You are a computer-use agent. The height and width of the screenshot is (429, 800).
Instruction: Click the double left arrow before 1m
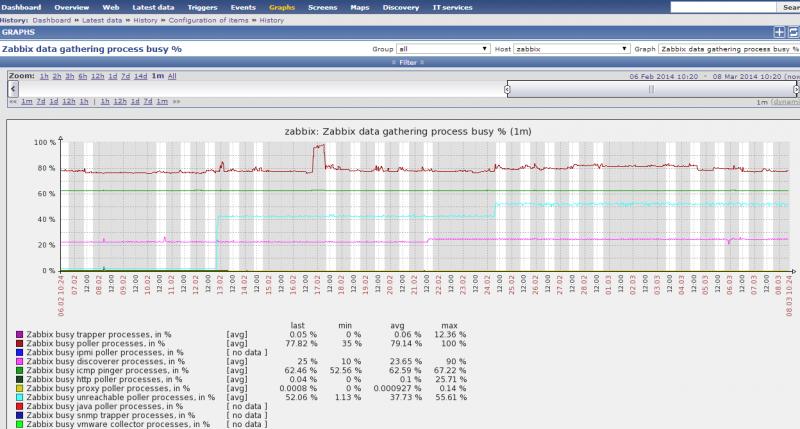pyautogui.click(x=13, y=101)
